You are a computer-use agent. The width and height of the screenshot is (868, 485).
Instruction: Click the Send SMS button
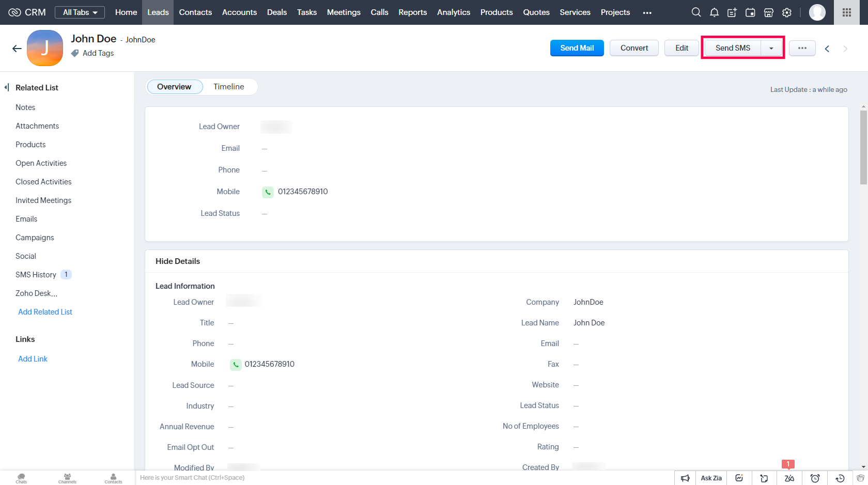click(733, 48)
